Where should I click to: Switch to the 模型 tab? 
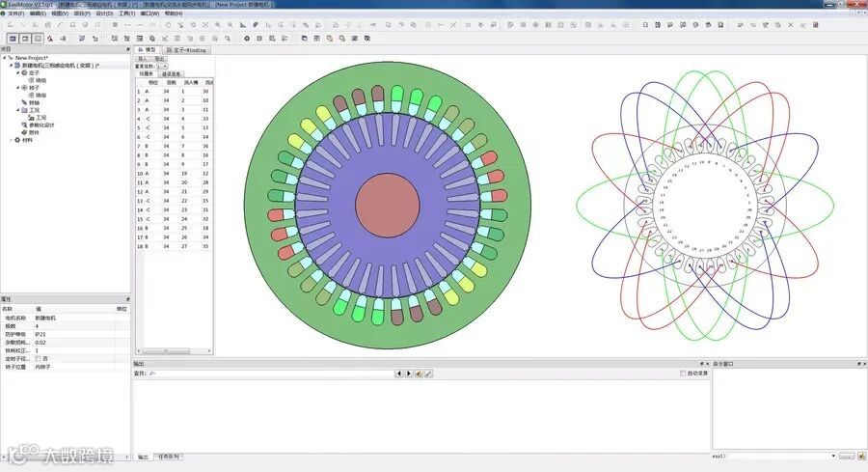(148, 50)
